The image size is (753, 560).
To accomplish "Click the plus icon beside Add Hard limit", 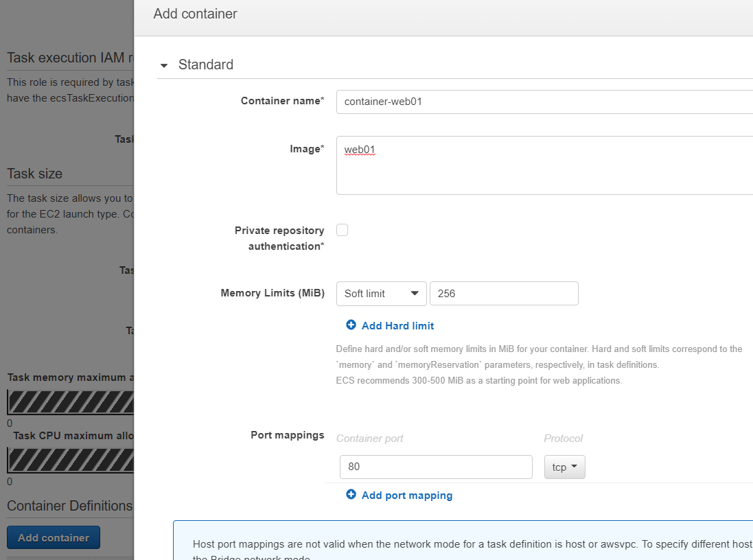I will coord(351,325).
